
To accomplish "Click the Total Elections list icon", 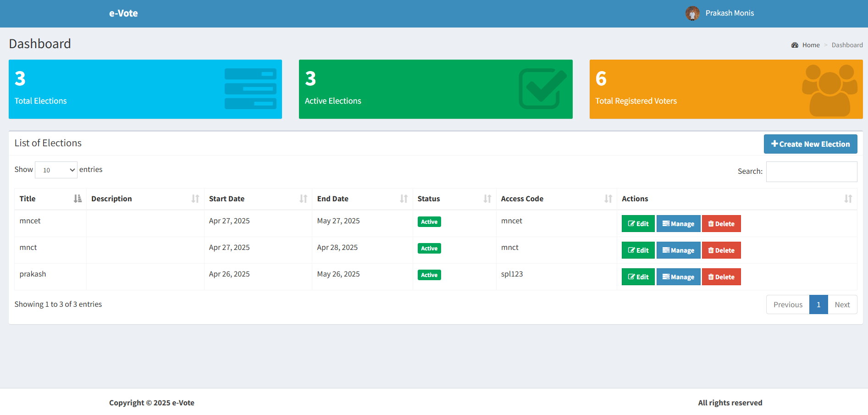I will click(250, 89).
